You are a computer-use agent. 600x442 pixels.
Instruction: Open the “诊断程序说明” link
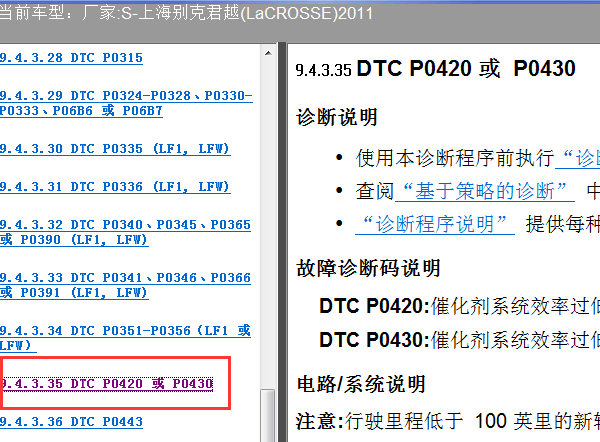click(435, 224)
